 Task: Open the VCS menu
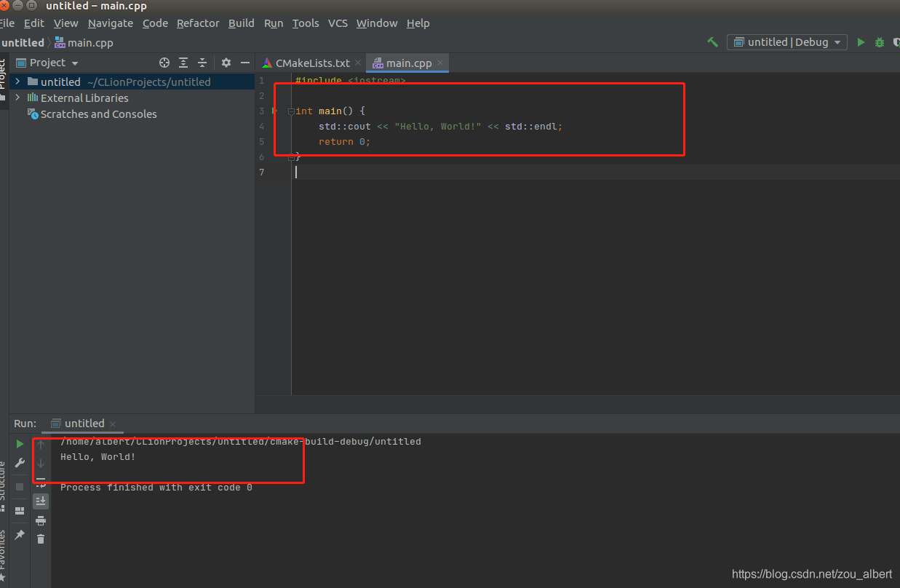338,23
